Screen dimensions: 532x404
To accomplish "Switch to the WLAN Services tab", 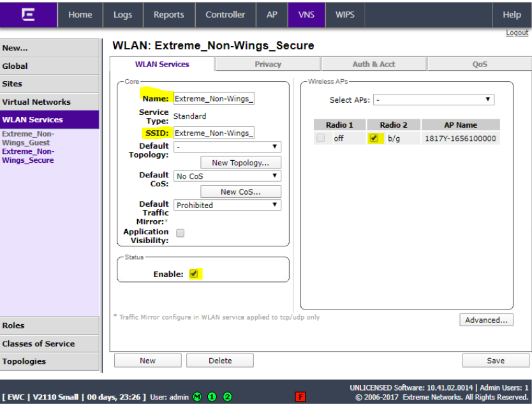I will [162, 64].
